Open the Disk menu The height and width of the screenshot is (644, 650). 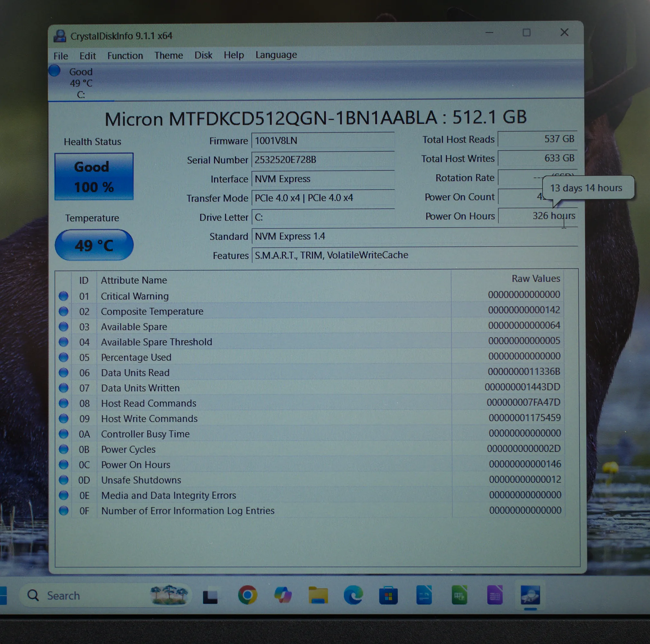click(x=203, y=55)
